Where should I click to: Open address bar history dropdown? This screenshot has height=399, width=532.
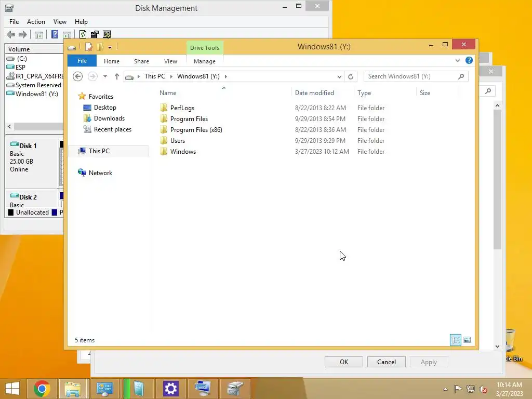[339, 77]
